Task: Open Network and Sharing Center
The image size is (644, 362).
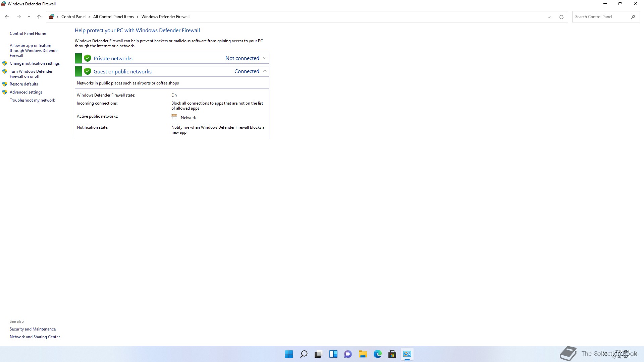Action: 35,337
